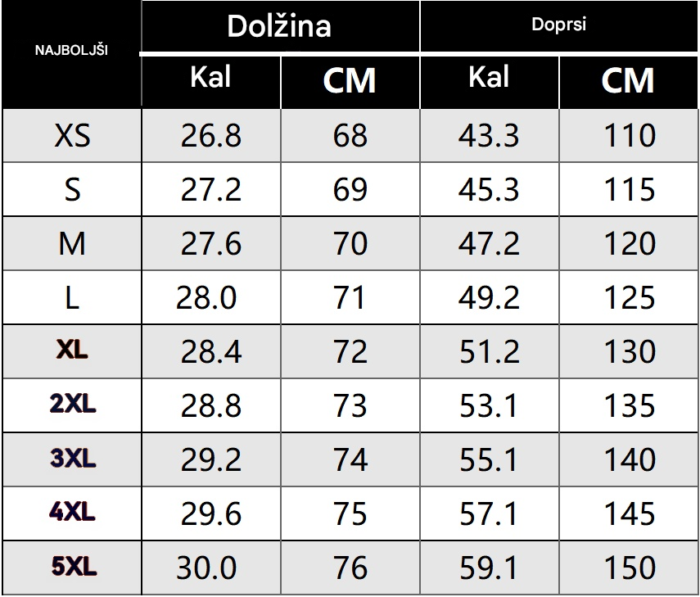
Task: Click the L size label cell
Action: pyautogui.click(x=72, y=297)
